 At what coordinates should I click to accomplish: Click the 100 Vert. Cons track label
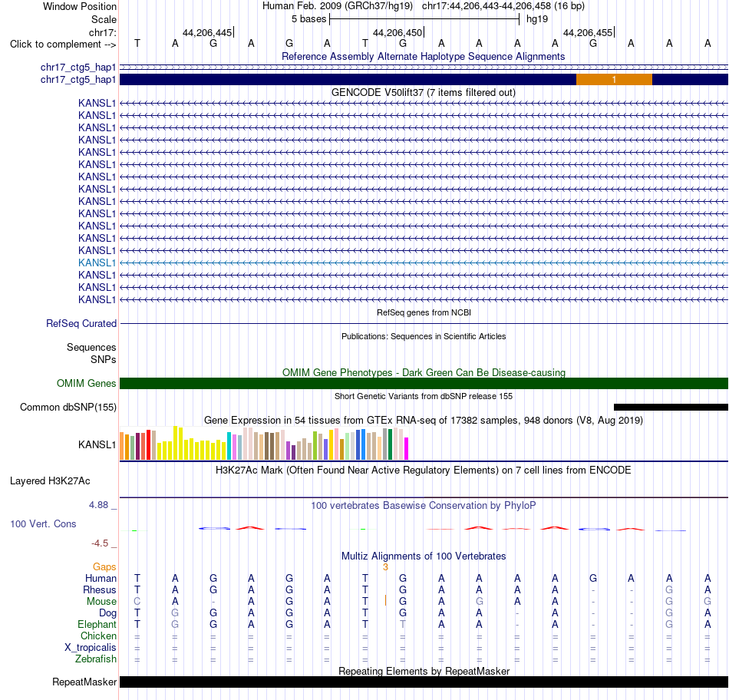[x=43, y=524]
